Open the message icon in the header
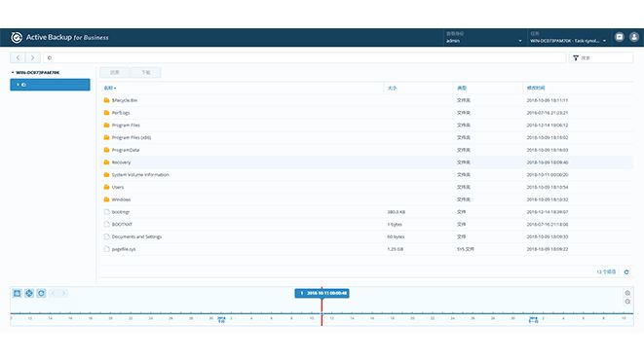Screen dimensions: 644x360 pyautogui.click(x=620, y=37)
